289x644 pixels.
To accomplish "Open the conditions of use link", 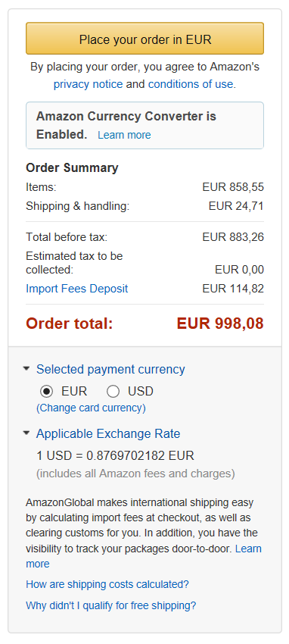I will (191, 84).
